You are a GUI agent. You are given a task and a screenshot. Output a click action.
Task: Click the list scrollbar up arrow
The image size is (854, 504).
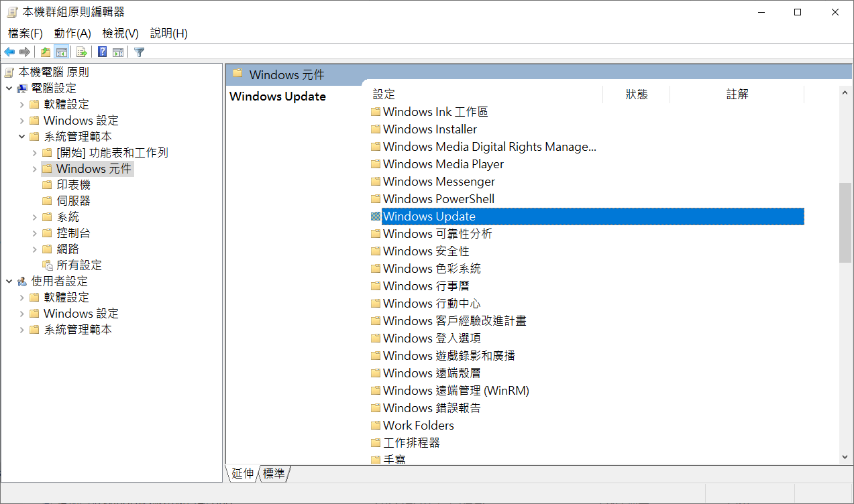(845, 93)
